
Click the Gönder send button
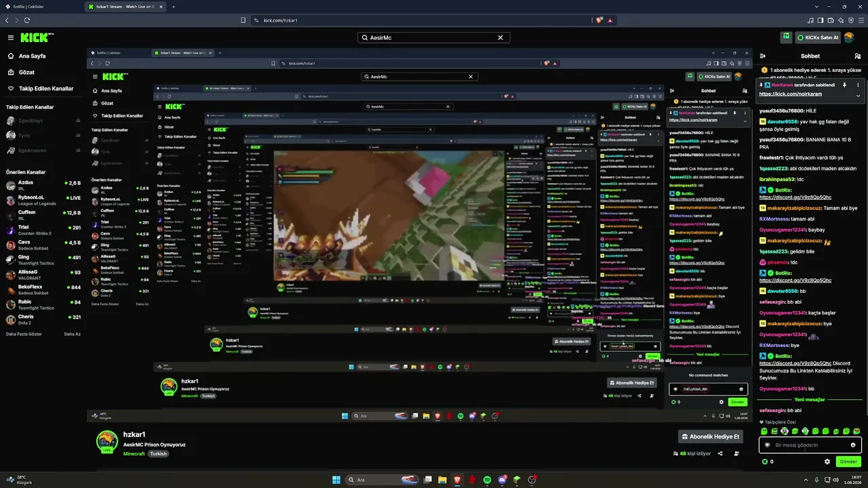point(848,462)
